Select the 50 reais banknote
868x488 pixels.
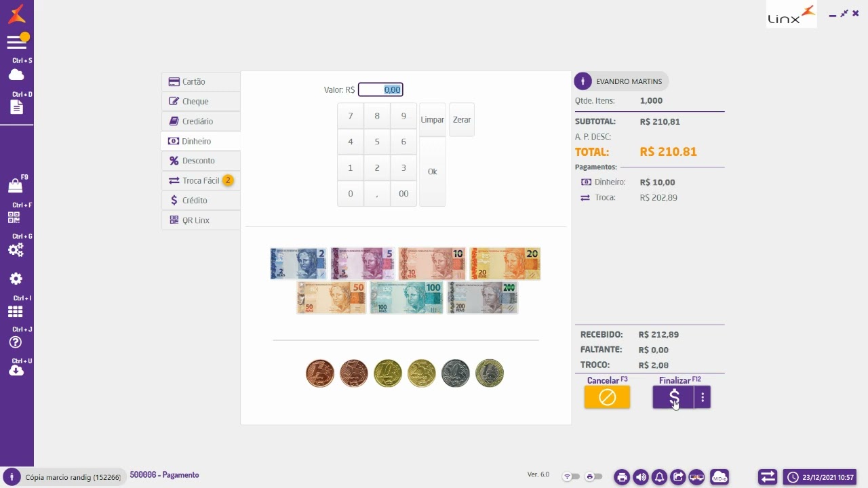click(x=332, y=298)
